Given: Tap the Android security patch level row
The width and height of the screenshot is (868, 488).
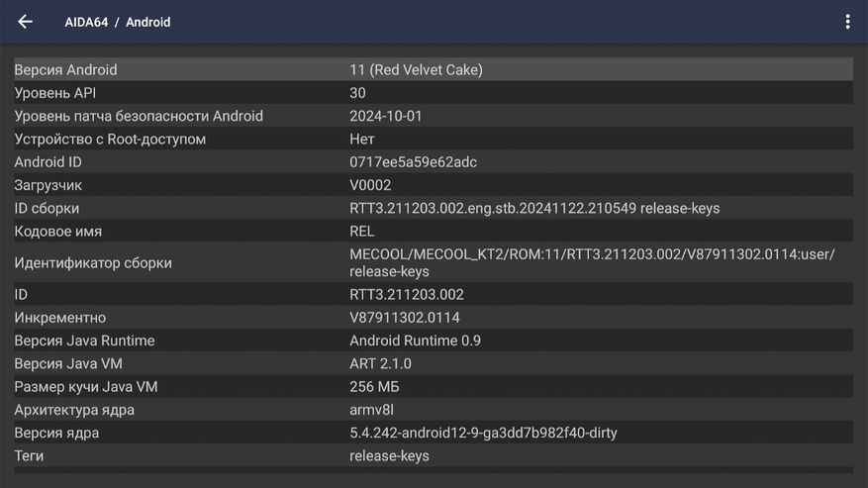Looking at the screenshot, I should click(433, 116).
